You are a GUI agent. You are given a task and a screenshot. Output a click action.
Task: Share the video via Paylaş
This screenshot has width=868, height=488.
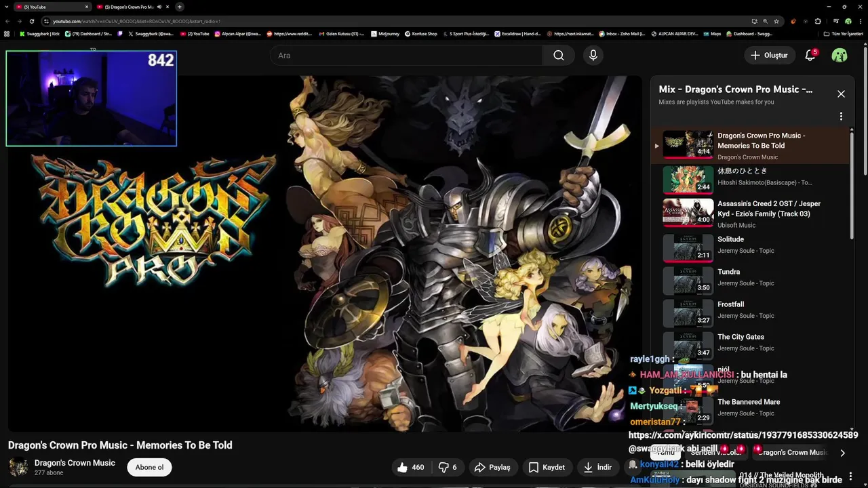492,467
